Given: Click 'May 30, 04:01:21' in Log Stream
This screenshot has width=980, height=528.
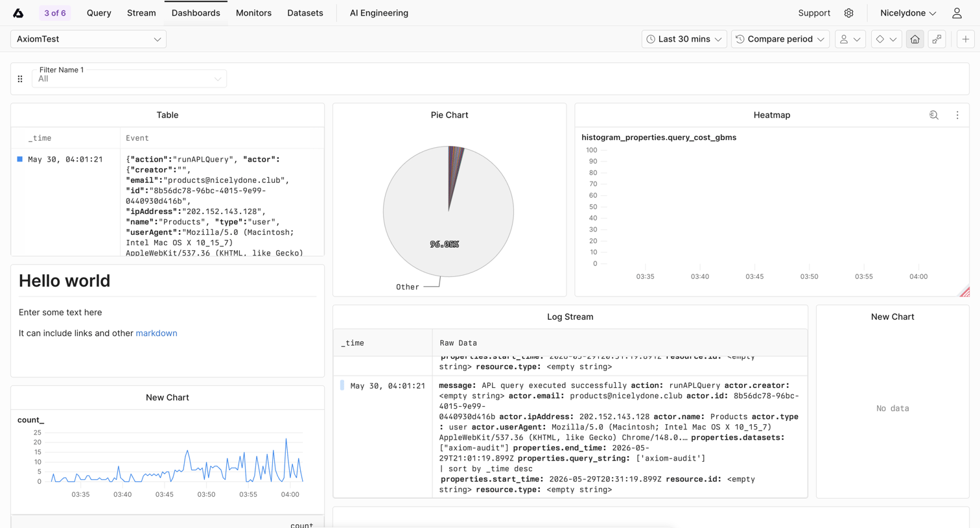Looking at the screenshot, I should pos(388,386).
